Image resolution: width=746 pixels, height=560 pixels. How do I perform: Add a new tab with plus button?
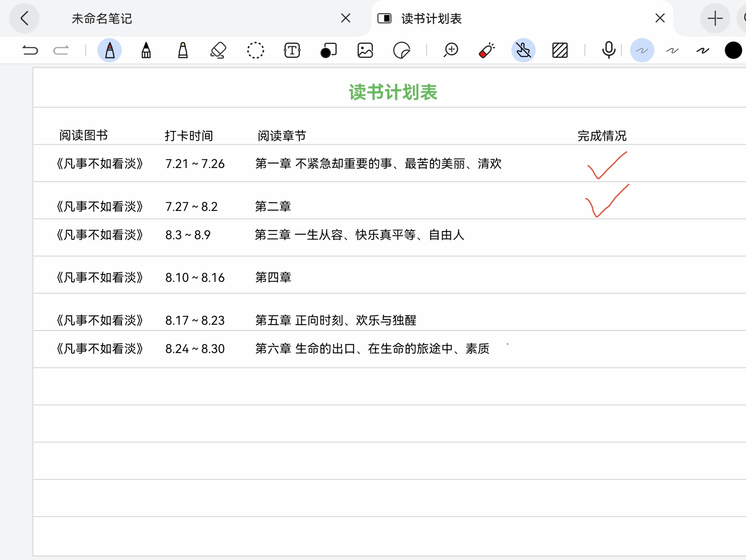point(715,18)
